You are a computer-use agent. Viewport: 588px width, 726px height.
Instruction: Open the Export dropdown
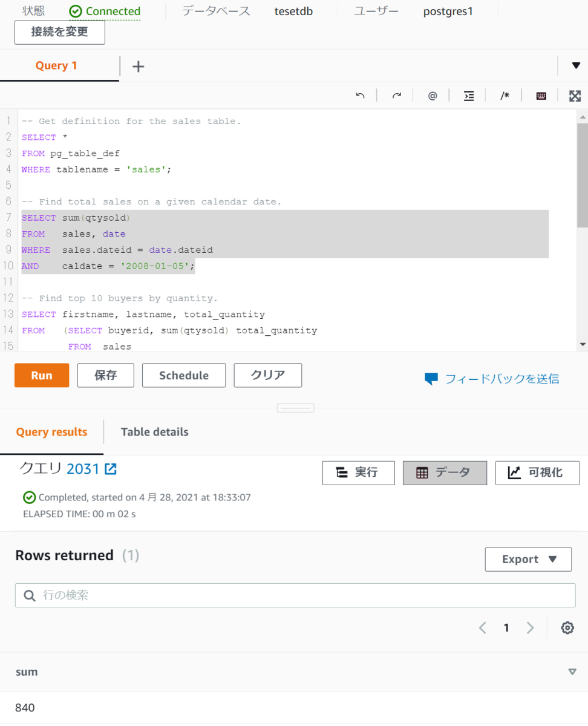[528, 560]
